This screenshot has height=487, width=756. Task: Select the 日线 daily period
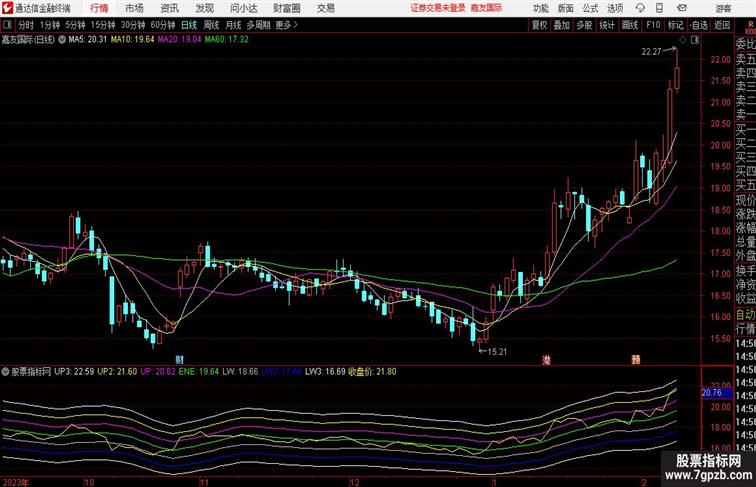[189, 25]
